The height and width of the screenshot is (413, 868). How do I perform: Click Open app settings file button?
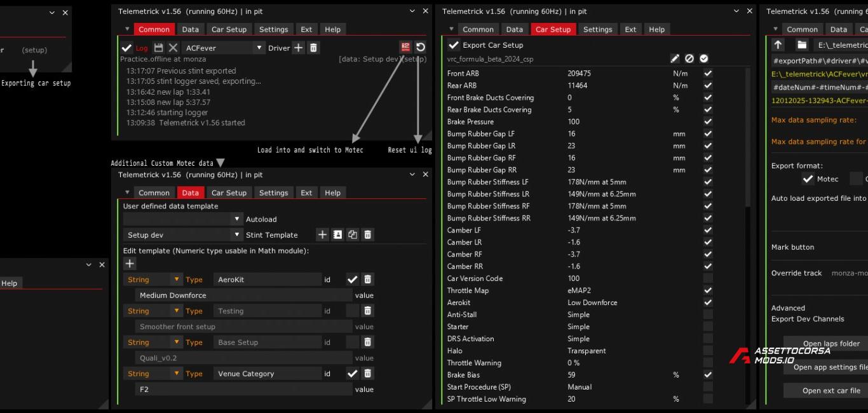(x=831, y=367)
